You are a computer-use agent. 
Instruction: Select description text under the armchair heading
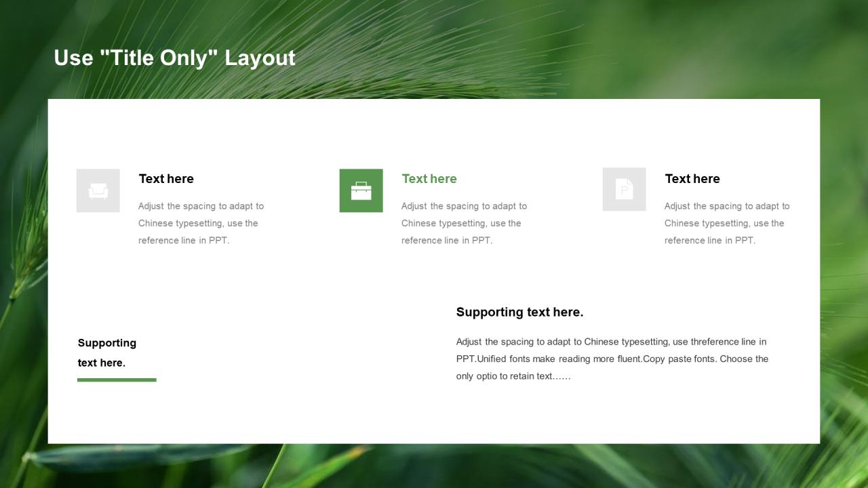(201, 223)
